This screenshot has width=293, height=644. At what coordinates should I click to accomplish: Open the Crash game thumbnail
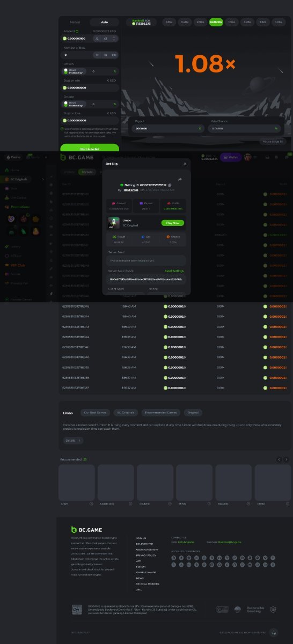tap(77, 483)
